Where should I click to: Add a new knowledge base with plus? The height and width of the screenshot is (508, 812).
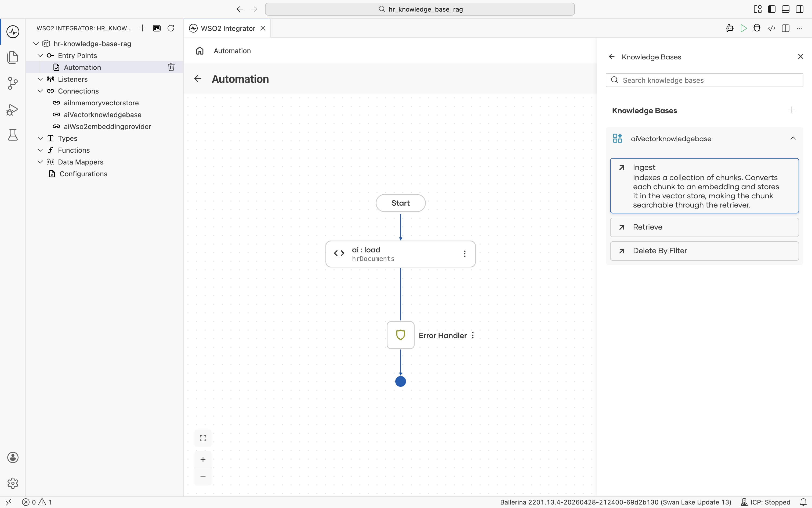click(792, 110)
